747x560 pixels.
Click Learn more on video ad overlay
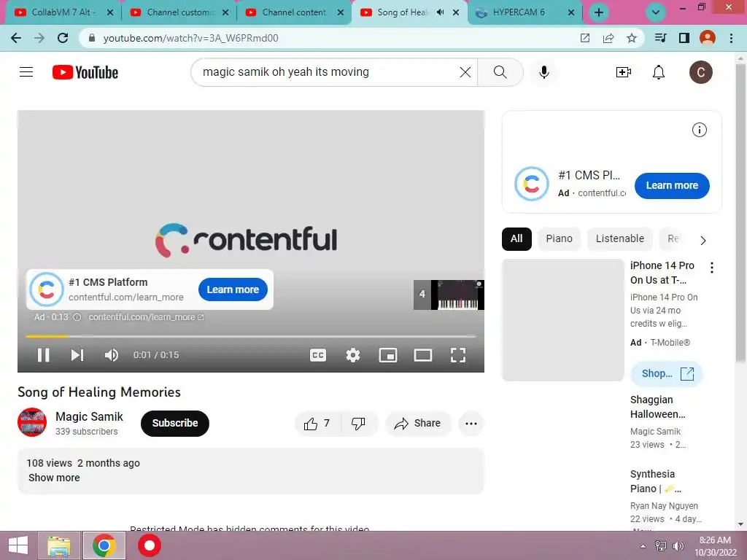point(233,289)
